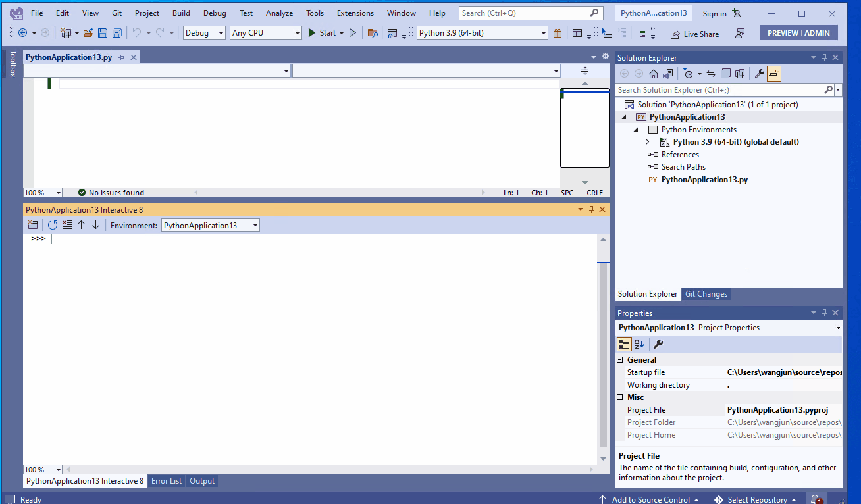Open the Debug menu
The width and height of the screenshot is (861, 504).
(213, 13)
